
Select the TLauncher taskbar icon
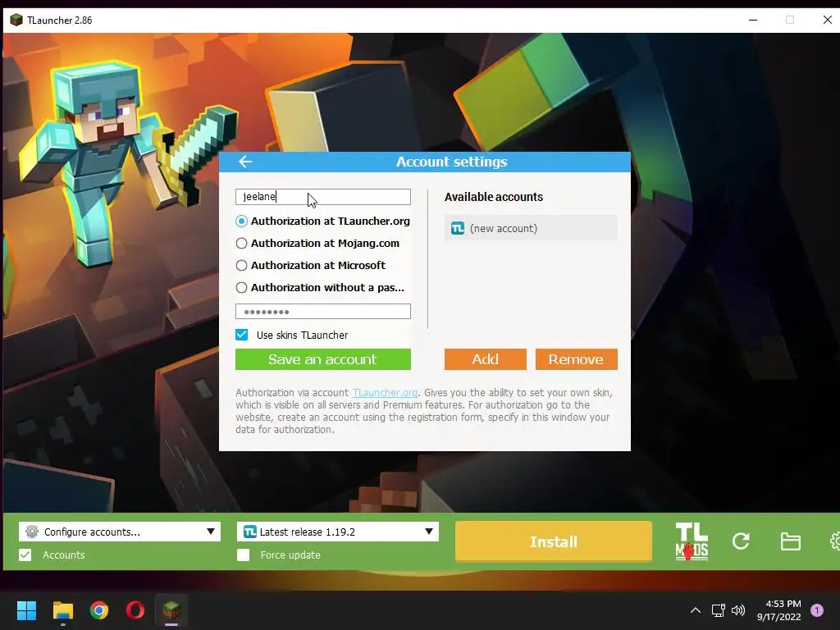[x=171, y=610]
